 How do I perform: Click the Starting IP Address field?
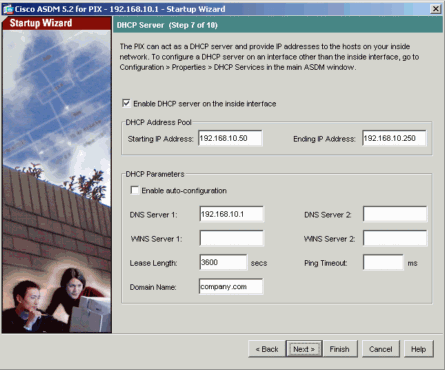point(230,138)
